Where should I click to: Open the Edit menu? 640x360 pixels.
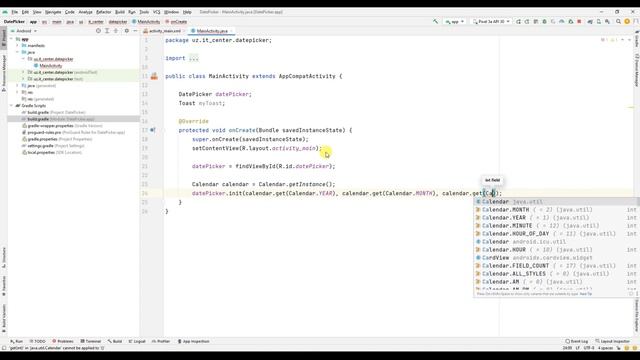25,12
